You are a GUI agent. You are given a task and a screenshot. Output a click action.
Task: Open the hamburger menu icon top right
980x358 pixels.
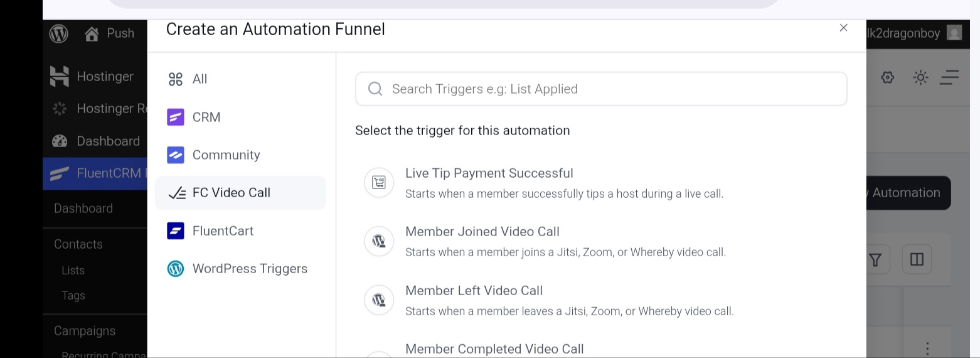pos(949,77)
